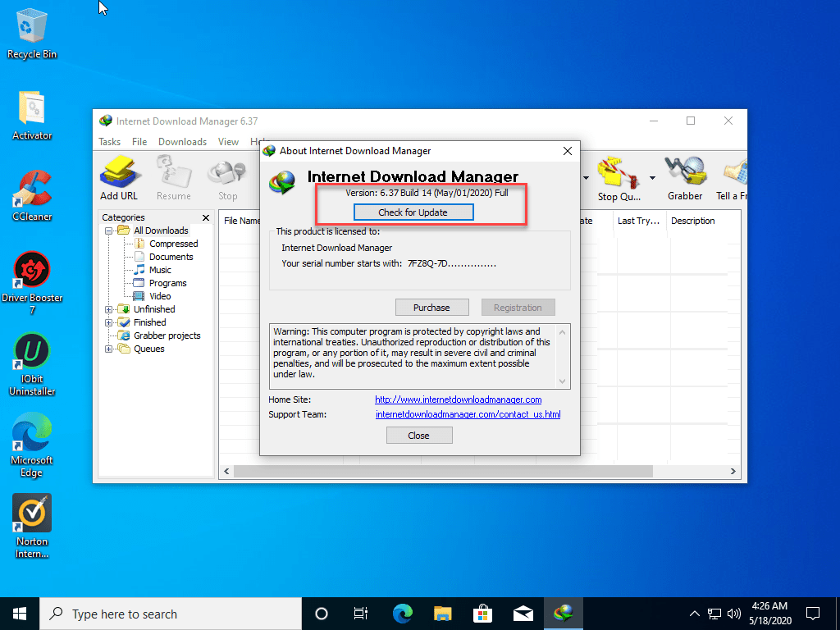
Task: Open the Activator folder icon
Action: point(32,116)
